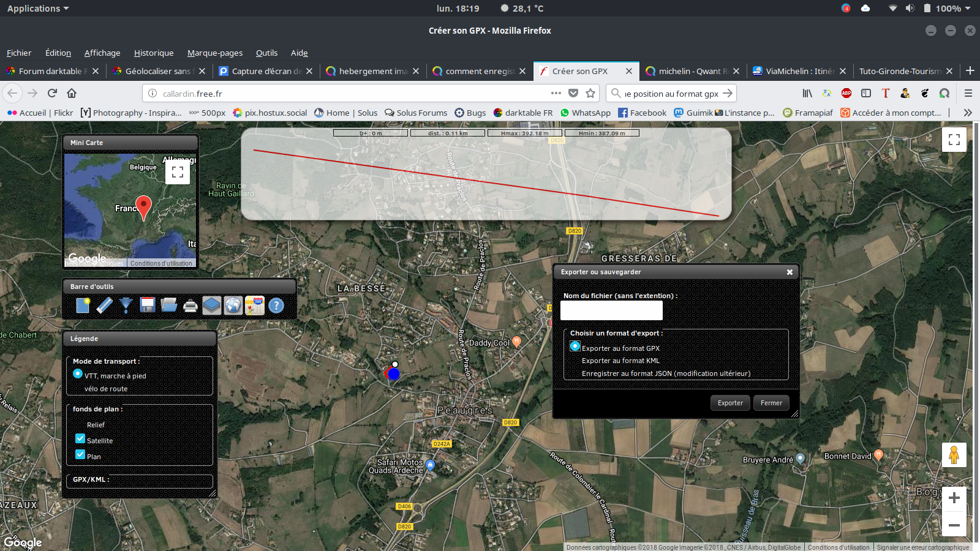The image size is (980, 551).
Task: Choose vélo de route transport mode
Action: pos(106,389)
